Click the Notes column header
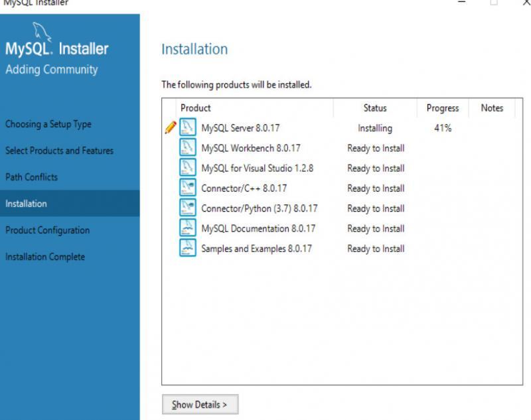This screenshot has height=420, width=531. 492,108
